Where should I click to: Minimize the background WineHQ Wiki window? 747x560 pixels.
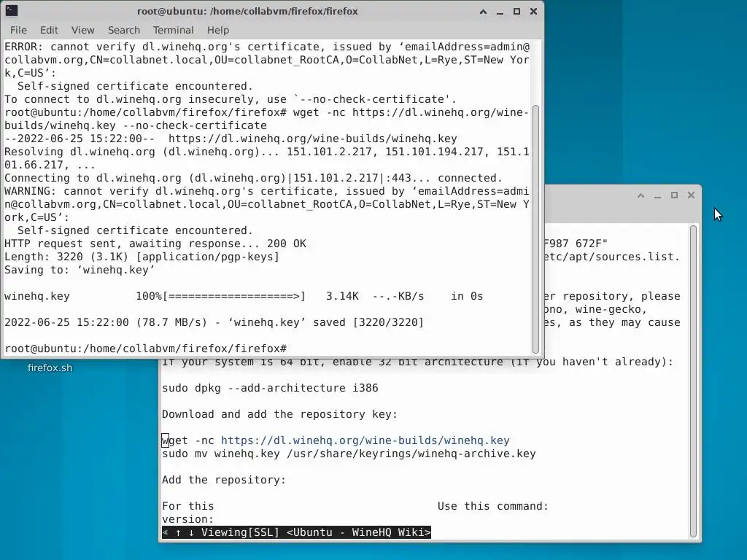coord(657,195)
